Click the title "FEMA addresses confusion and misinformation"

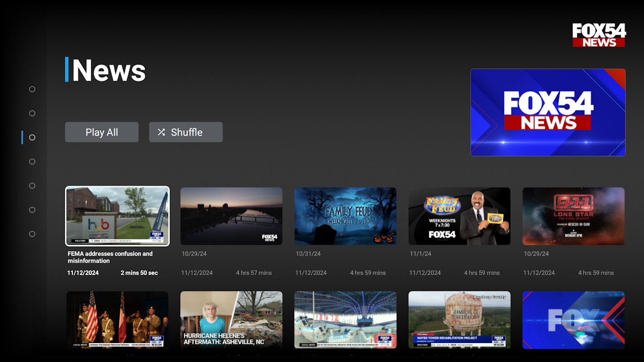coord(110,257)
